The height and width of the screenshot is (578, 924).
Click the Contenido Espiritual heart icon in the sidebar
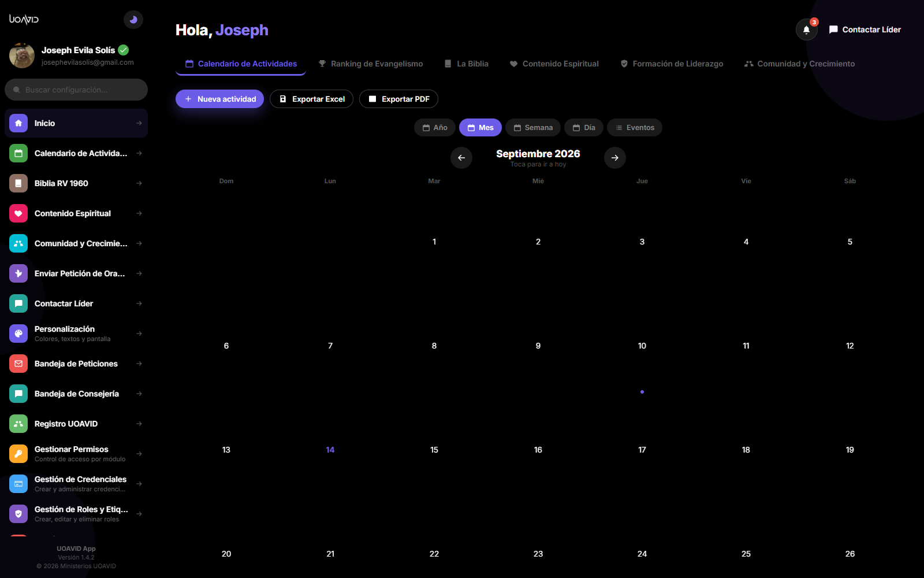coord(18,213)
